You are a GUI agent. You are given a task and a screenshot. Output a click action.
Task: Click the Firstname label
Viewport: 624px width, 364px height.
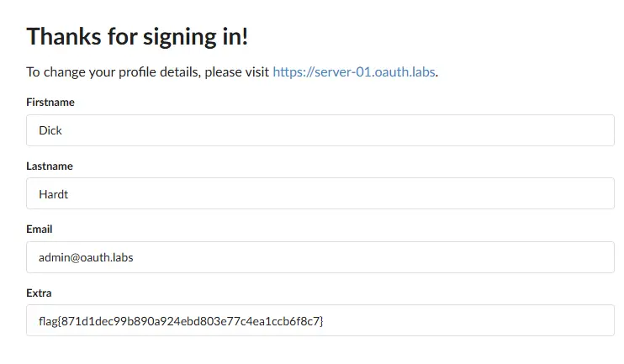(x=50, y=103)
